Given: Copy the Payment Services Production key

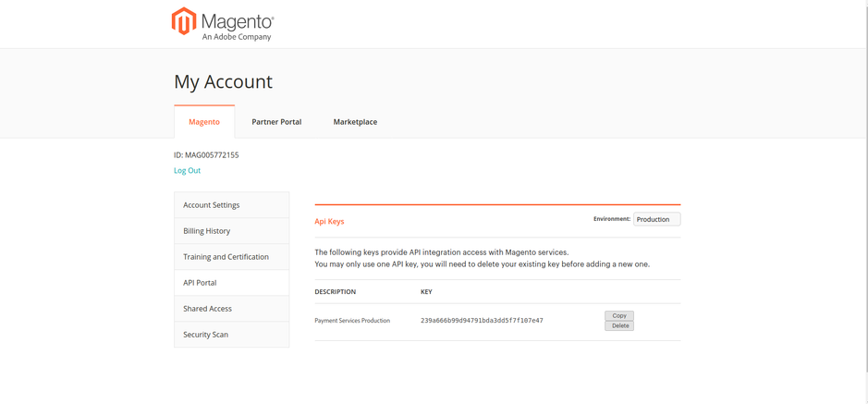Looking at the screenshot, I should (619, 315).
